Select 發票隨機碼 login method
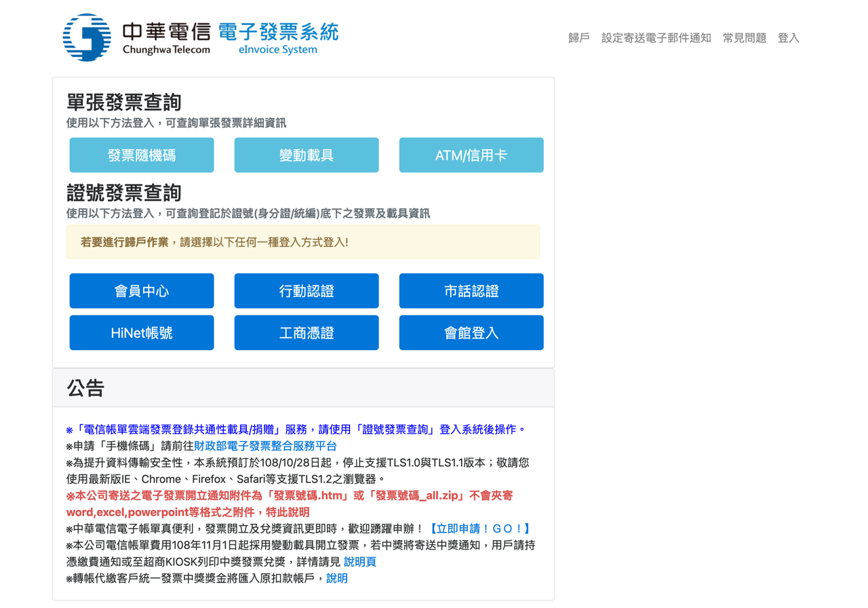 (142, 155)
